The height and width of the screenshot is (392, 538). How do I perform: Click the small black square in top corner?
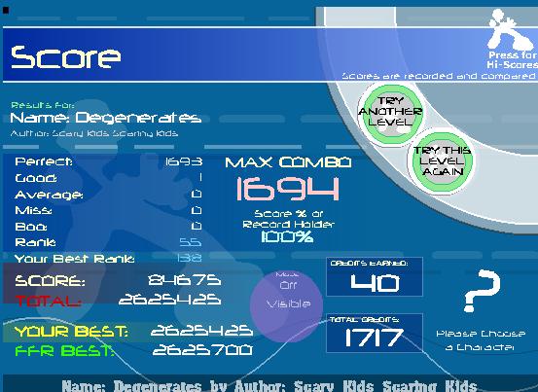click(x=6, y=11)
